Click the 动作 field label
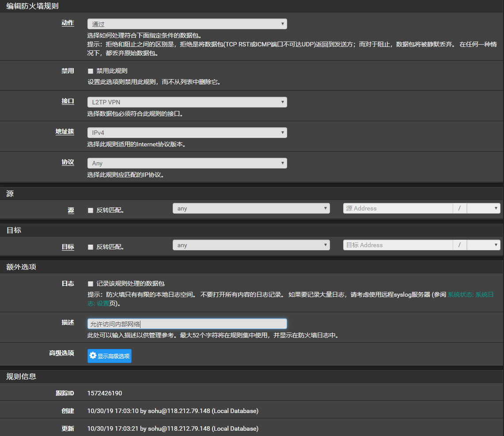The width and height of the screenshot is (504, 436). click(68, 23)
